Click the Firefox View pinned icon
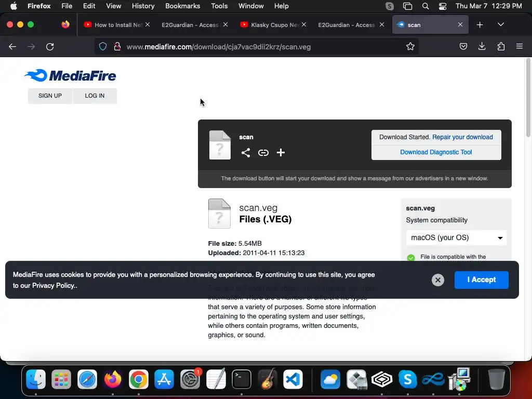Image resolution: width=532 pixels, height=399 pixels. point(65,24)
